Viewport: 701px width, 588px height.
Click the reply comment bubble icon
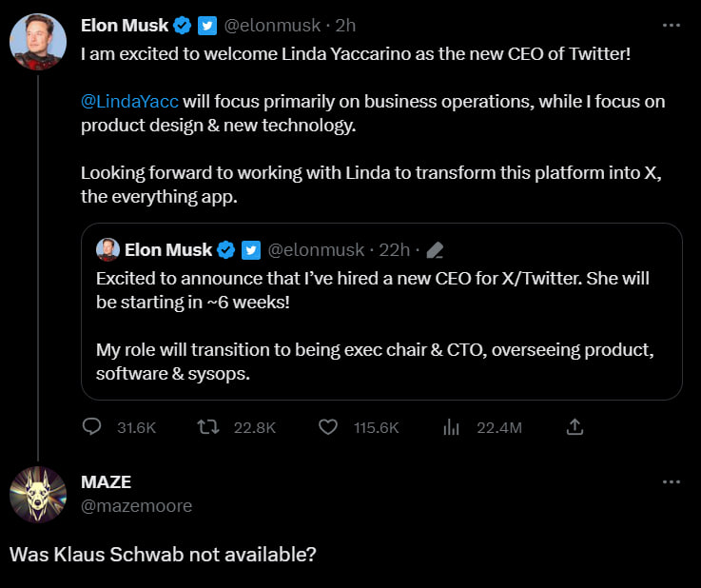92,427
